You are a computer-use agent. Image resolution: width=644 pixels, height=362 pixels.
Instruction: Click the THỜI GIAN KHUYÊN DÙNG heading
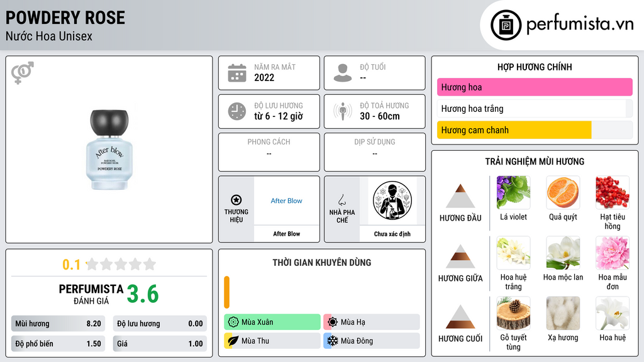[x=322, y=262]
